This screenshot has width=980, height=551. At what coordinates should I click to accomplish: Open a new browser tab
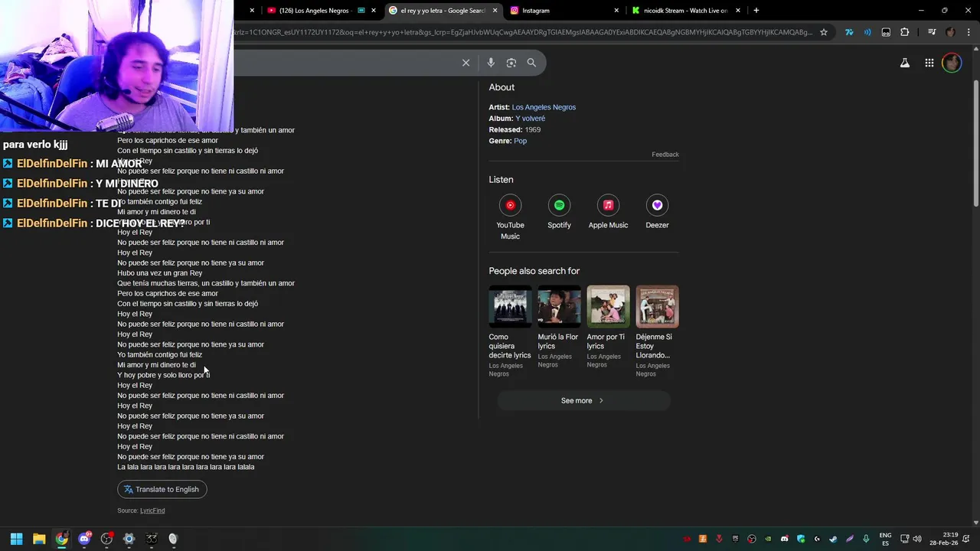click(756, 11)
